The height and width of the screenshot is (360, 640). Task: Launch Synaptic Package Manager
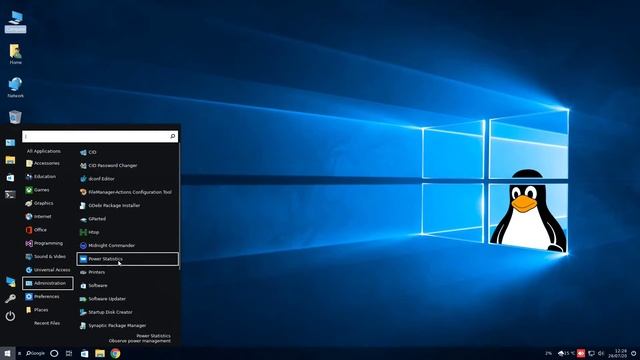[113, 326]
